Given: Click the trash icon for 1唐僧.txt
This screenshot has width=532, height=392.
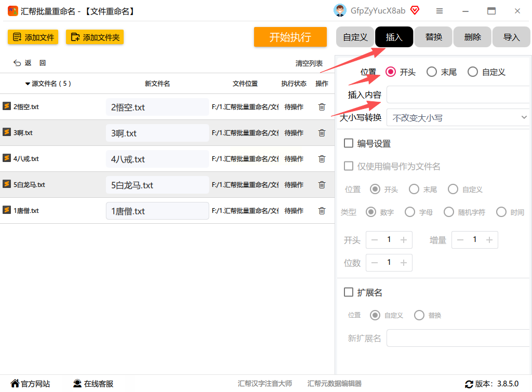Looking at the screenshot, I should point(322,211).
